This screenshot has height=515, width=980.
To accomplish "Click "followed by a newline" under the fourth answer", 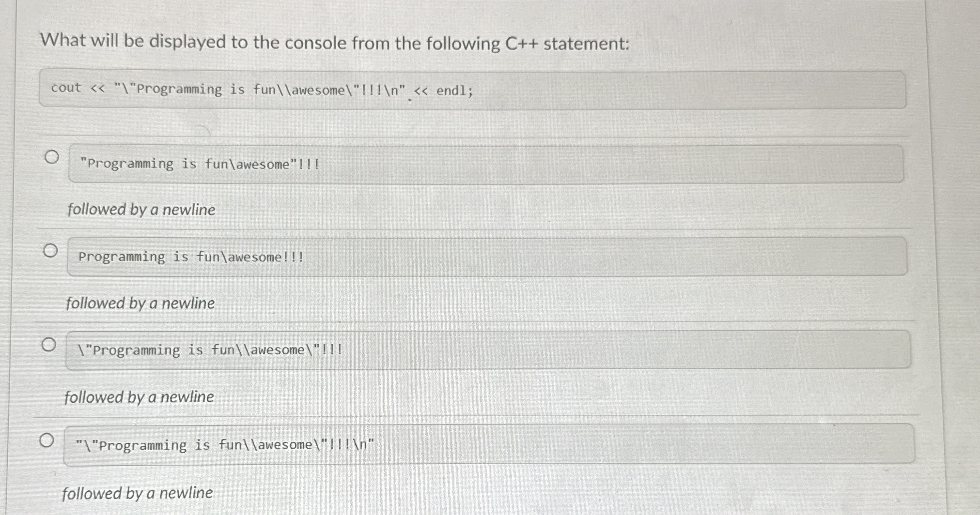I will click(x=138, y=493).
